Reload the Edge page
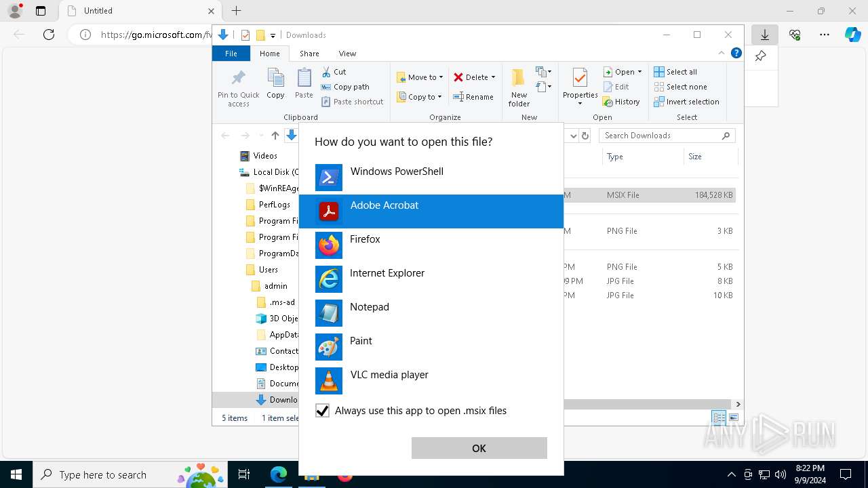Screen dimensions: 868x488 pos(49,35)
